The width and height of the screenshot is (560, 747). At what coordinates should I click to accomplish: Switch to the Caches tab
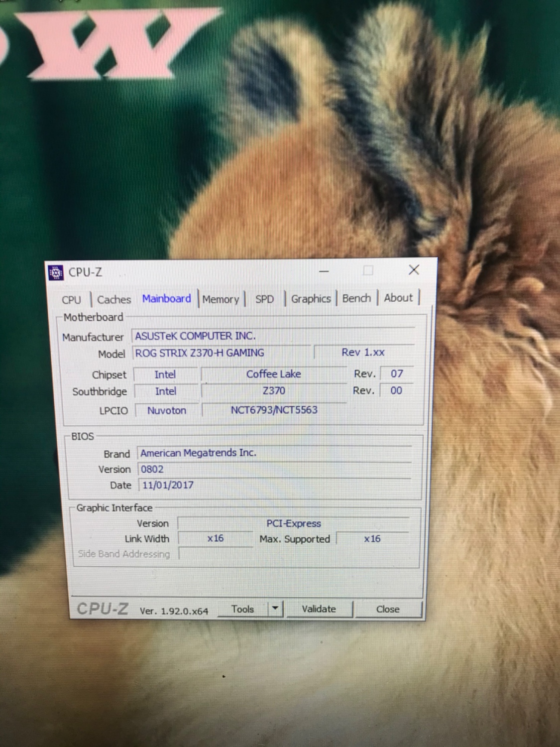click(114, 299)
